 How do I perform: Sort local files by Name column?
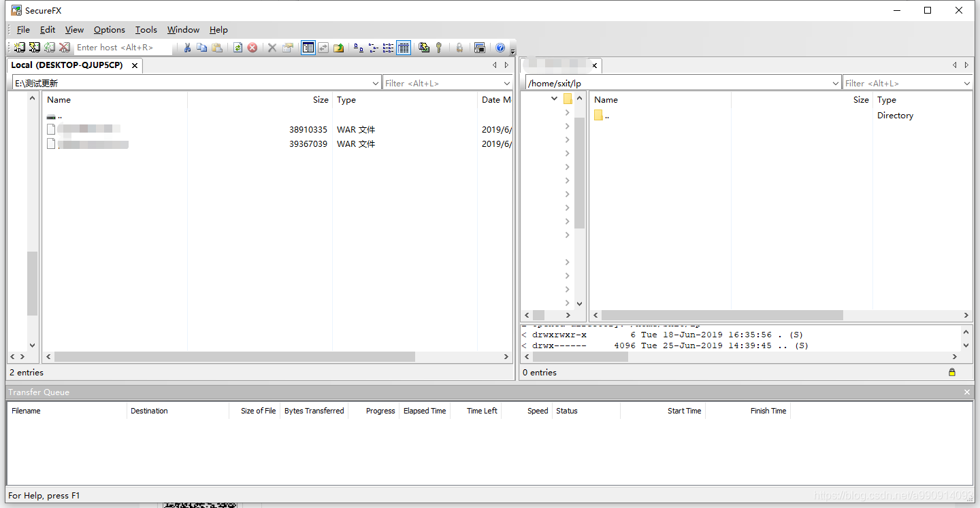(x=116, y=99)
